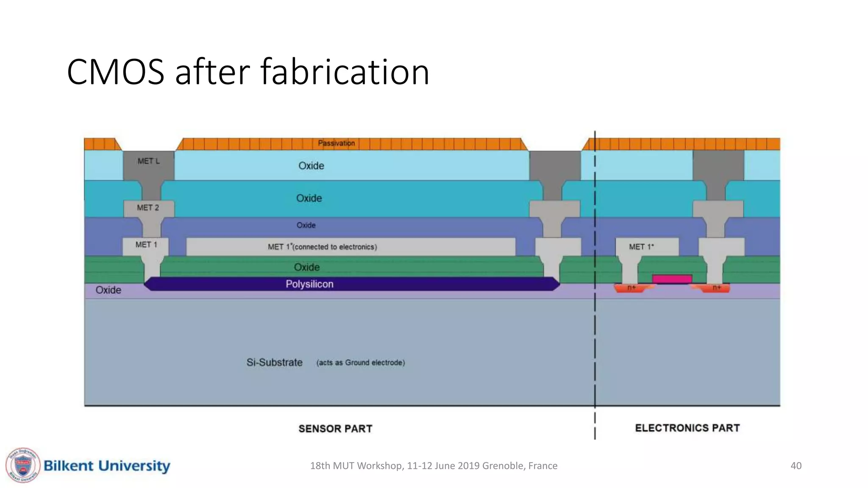
Task: Click the right n+ red region
Action: (716, 288)
